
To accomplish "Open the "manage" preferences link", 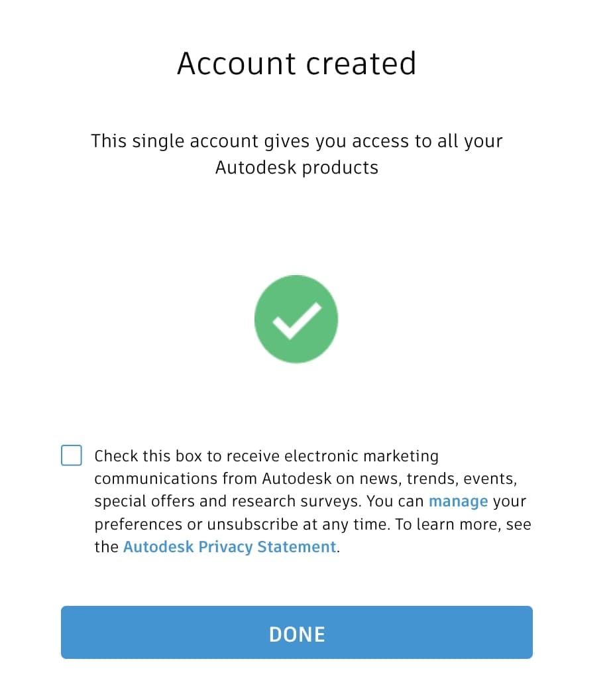I will click(458, 501).
